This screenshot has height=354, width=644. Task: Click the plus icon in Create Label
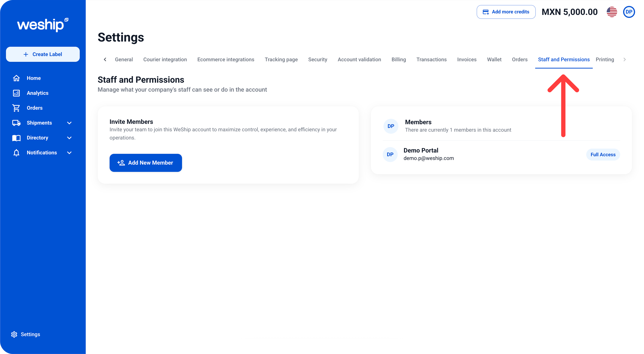tap(26, 54)
